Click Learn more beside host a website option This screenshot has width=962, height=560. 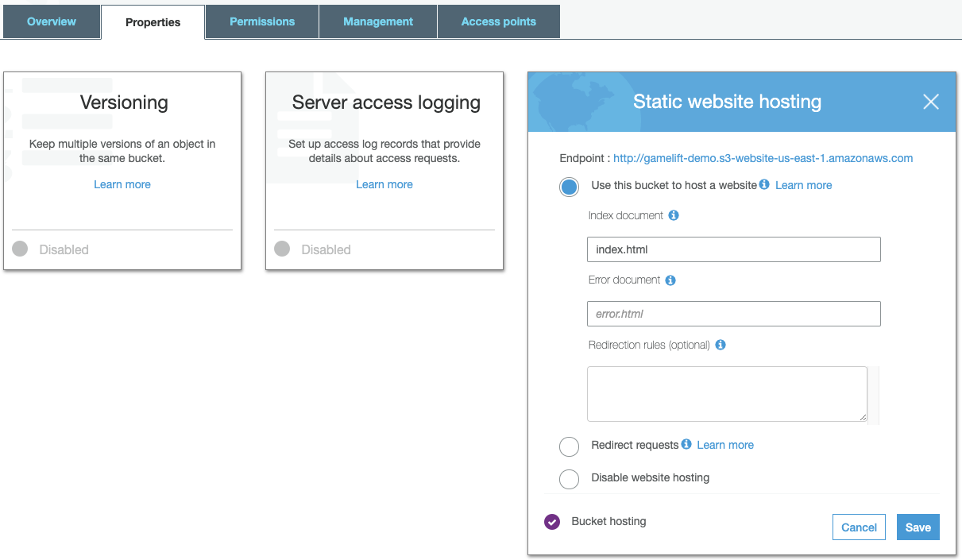click(804, 185)
